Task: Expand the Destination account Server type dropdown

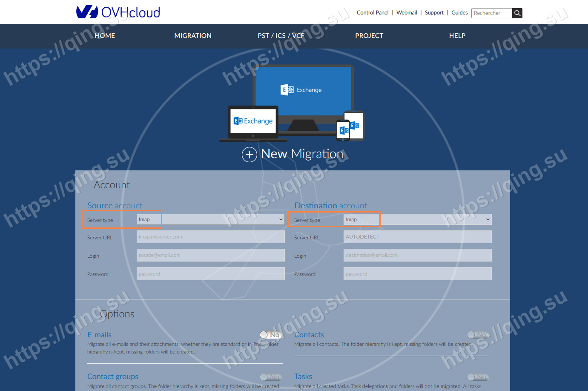Action: pos(418,219)
